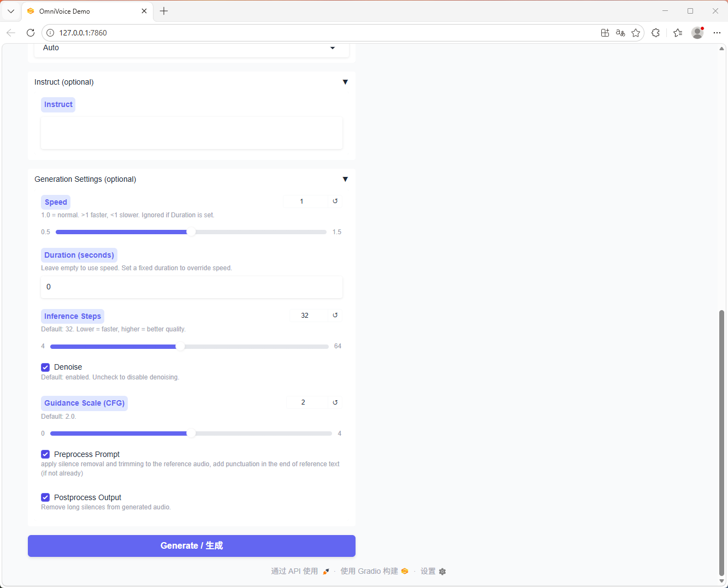This screenshot has width=728, height=588.
Task: Reset the Guidance Scale value
Action: click(x=335, y=402)
